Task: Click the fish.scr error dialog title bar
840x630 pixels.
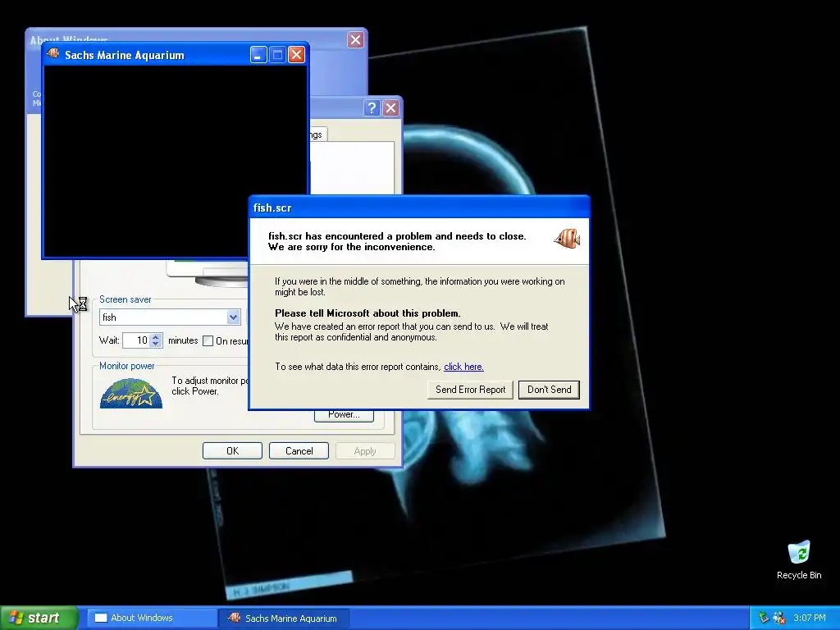Action: pyautogui.click(x=419, y=208)
